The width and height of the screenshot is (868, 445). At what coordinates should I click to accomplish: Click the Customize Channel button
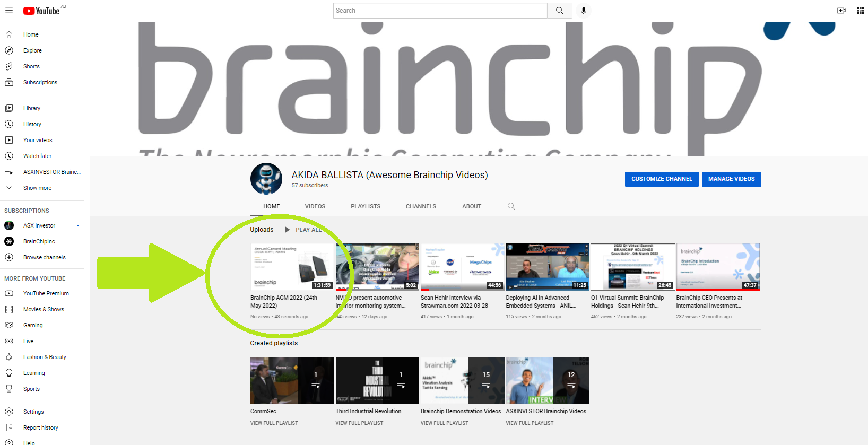pos(662,179)
